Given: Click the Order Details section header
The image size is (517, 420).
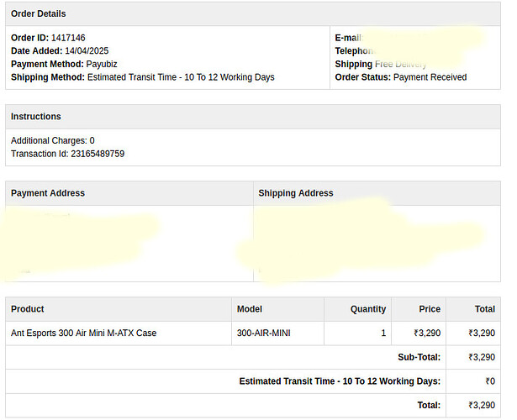Looking at the screenshot, I should [x=39, y=13].
